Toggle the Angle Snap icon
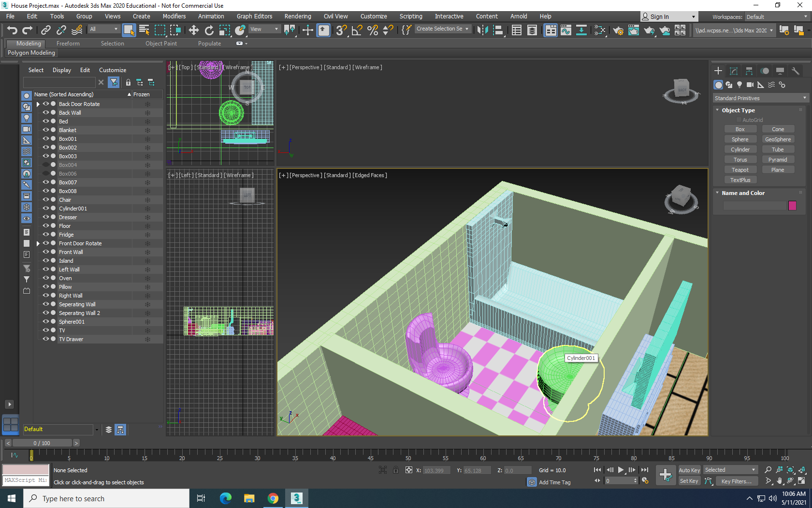The width and height of the screenshot is (812, 508). [357, 30]
